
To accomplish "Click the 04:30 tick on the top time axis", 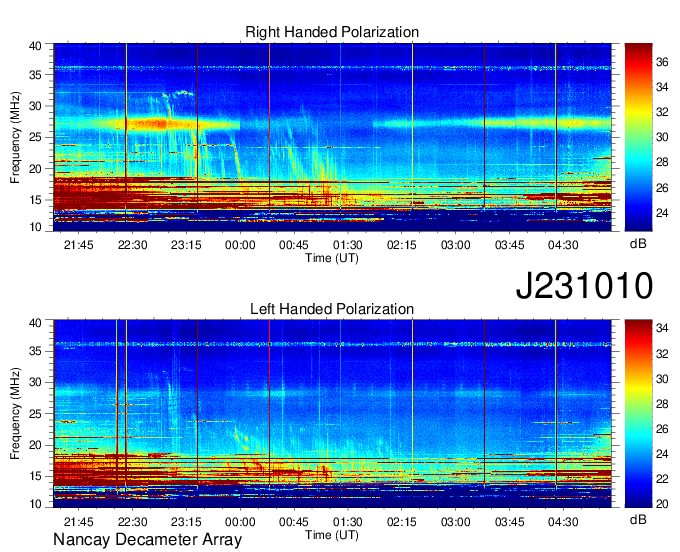I will pyautogui.click(x=563, y=245).
